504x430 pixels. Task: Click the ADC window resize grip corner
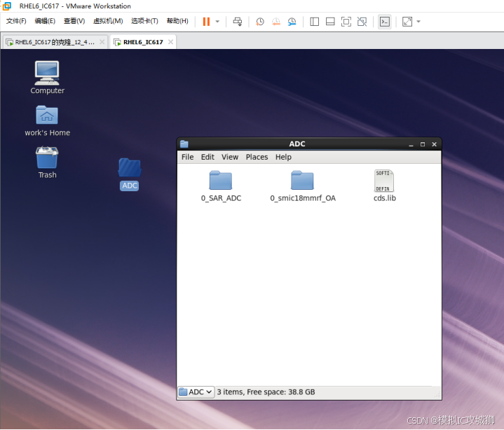[x=437, y=396]
